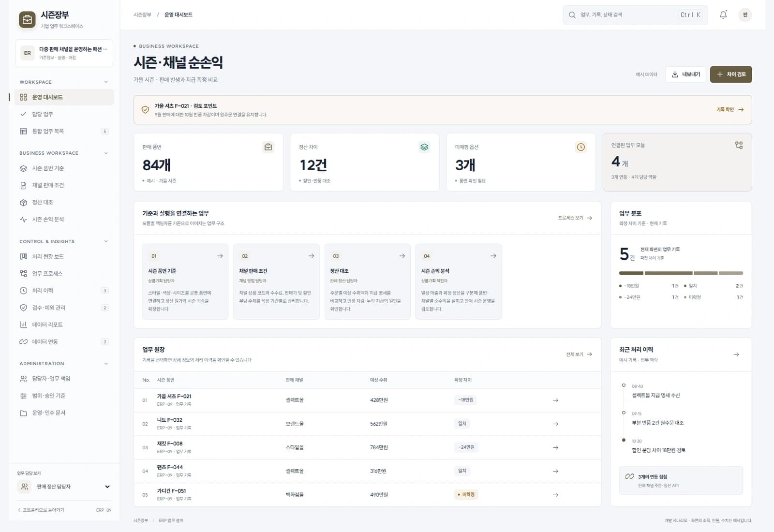Open the 최근 처리 이력 arrow
This screenshot has height=532, width=774.
[x=736, y=355]
